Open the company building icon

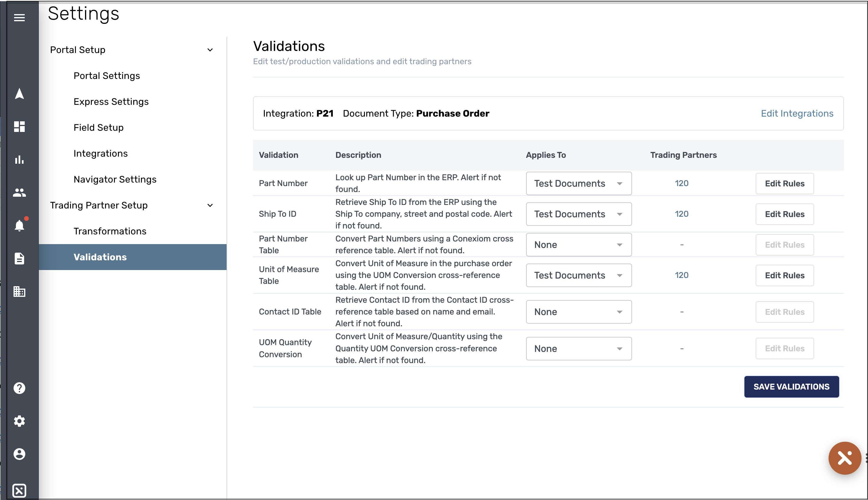[19, 292]
